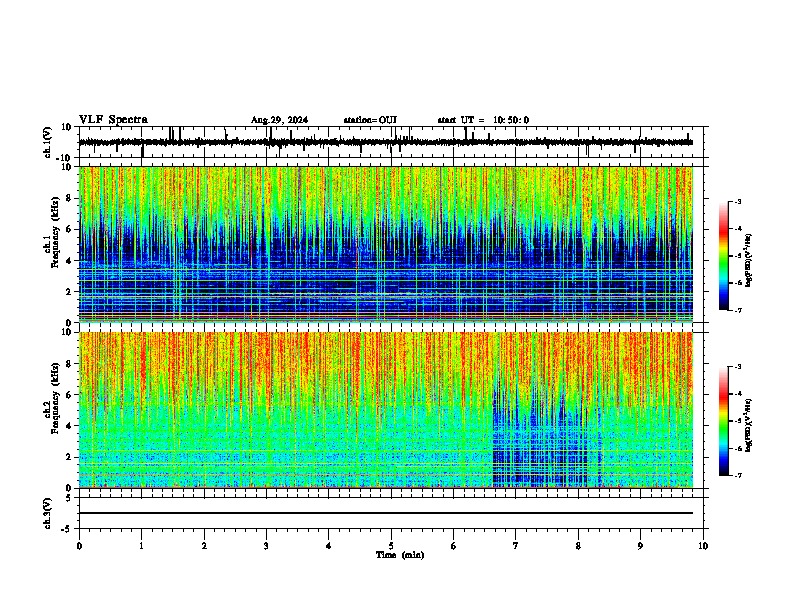Click the "3" tick label on the time axis
Viewport: 792px width, 612px height.
click(x=266, y=546)
